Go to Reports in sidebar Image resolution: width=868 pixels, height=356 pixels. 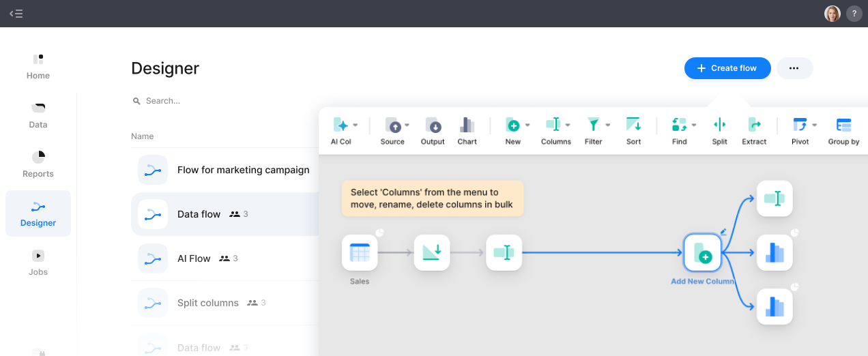click(x=38, y=164)
